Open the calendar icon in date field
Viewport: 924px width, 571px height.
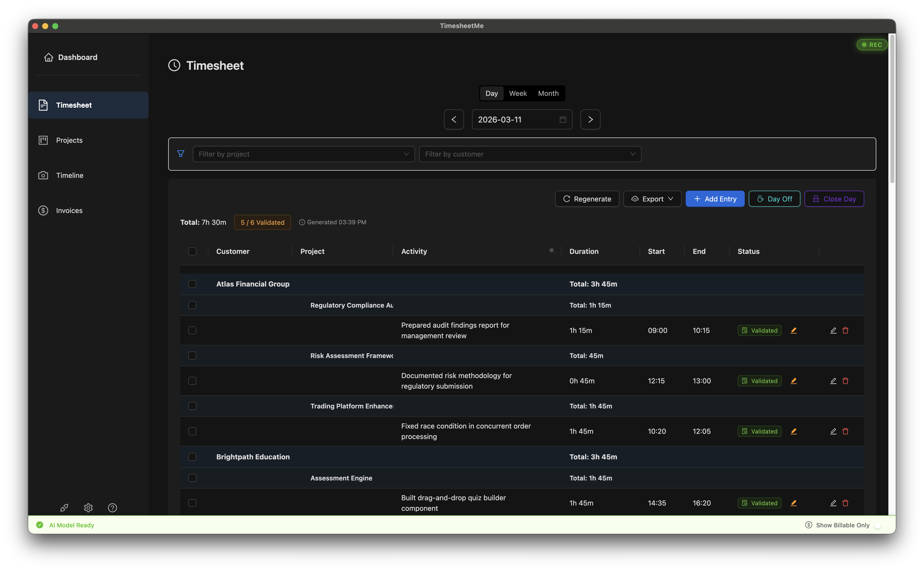(x=562, y=119)
